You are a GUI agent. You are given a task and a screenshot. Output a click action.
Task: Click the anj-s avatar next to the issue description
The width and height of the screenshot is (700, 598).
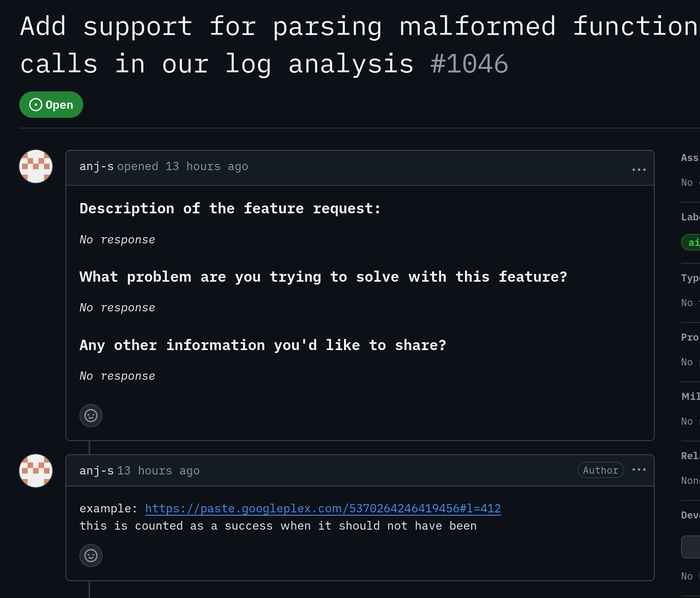36,166
